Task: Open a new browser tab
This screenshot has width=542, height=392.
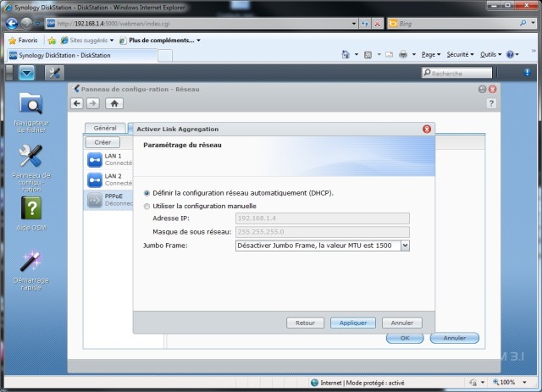Action: (x=165, y=56)
